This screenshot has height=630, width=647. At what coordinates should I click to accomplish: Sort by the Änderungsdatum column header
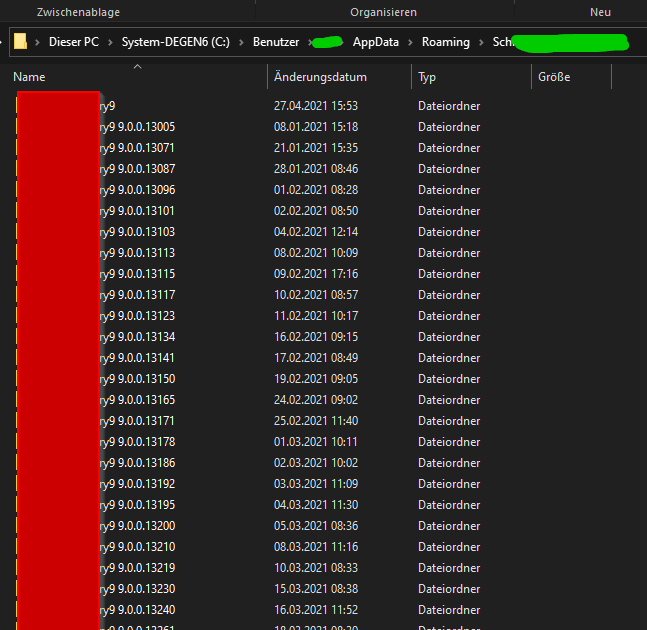tap(320, 77)
